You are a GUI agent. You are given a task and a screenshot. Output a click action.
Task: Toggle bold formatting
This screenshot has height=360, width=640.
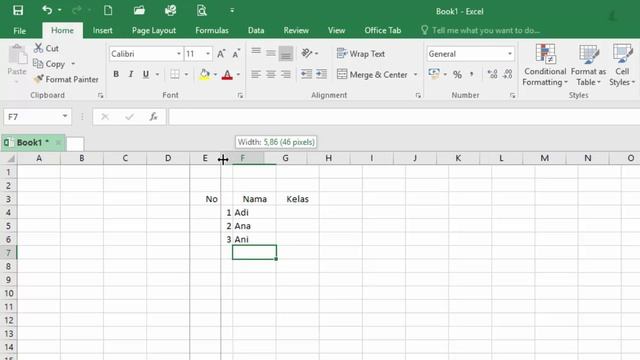(116, 74)
